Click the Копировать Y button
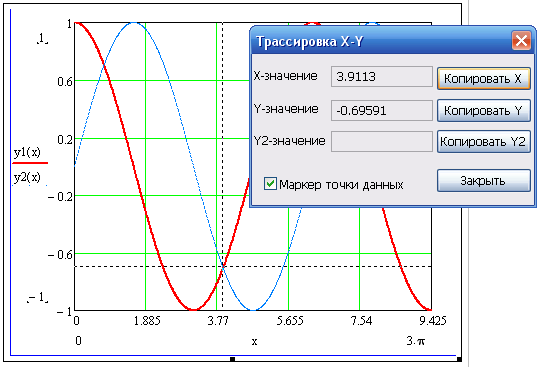The image size is (541, 367). [484, 110]
